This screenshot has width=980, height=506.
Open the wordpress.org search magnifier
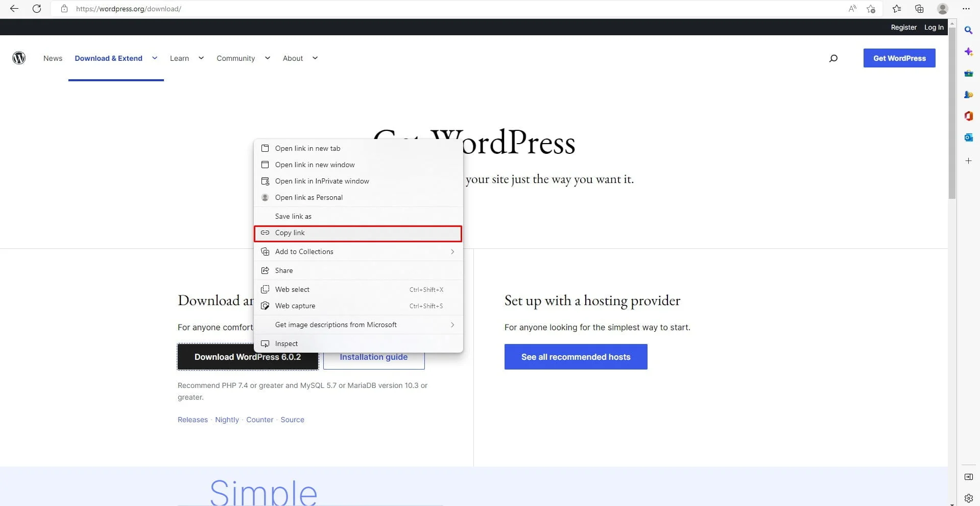(833, 58)
